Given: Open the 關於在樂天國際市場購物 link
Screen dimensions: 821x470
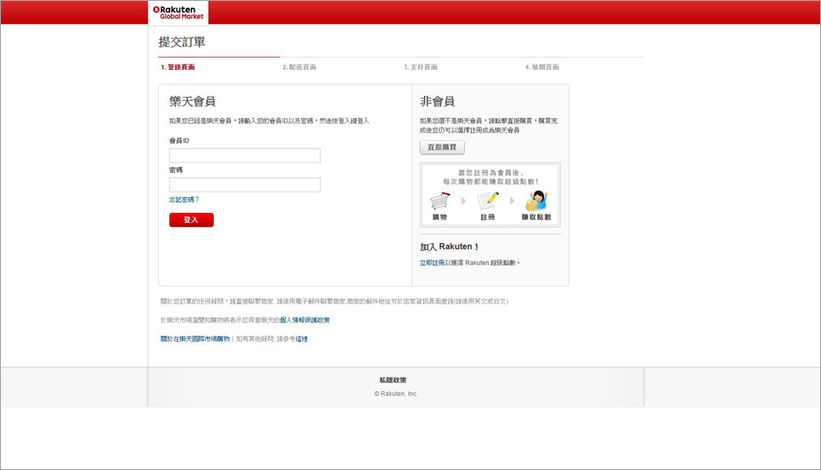Looking at the screenshot, I should [195, 339].
